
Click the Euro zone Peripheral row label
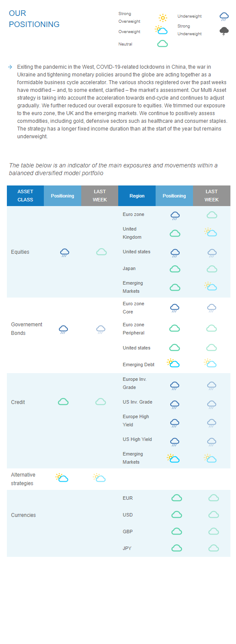134,329
